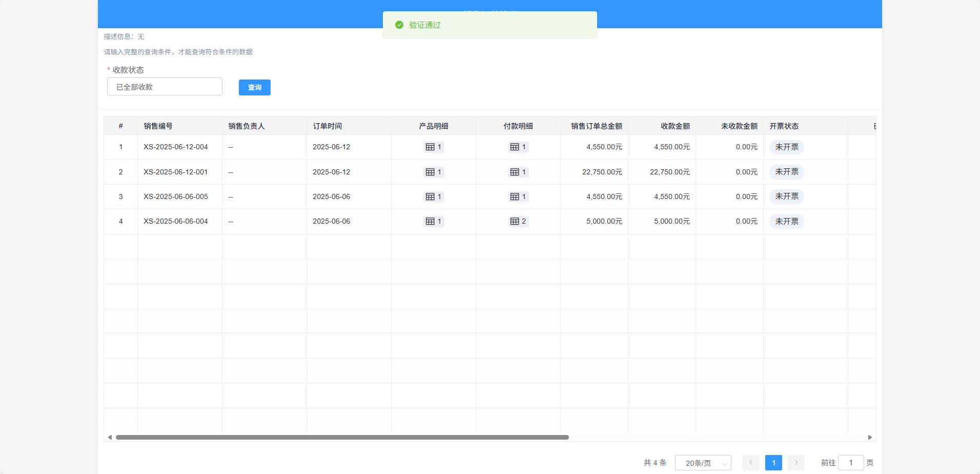
Task: Click the 销售编号 column header
Action: pos(158,126)
